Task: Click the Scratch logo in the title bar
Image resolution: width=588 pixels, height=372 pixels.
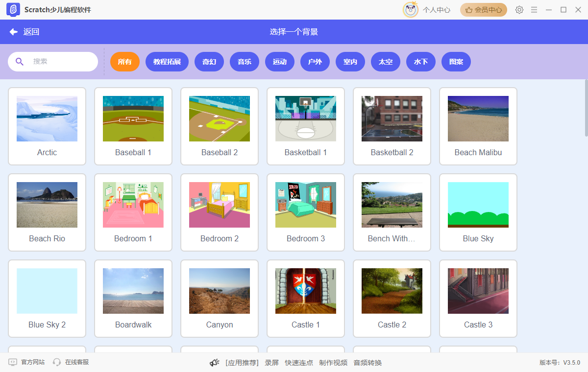Action: [x=13, y=9]
